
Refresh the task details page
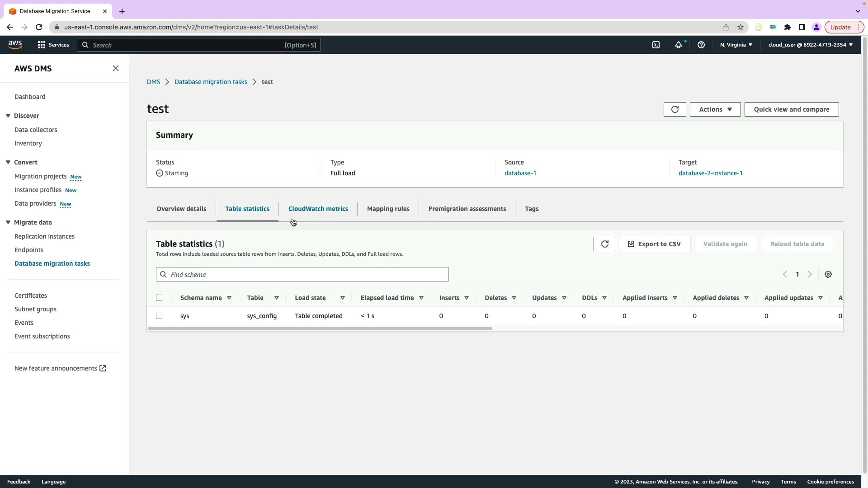675,109
